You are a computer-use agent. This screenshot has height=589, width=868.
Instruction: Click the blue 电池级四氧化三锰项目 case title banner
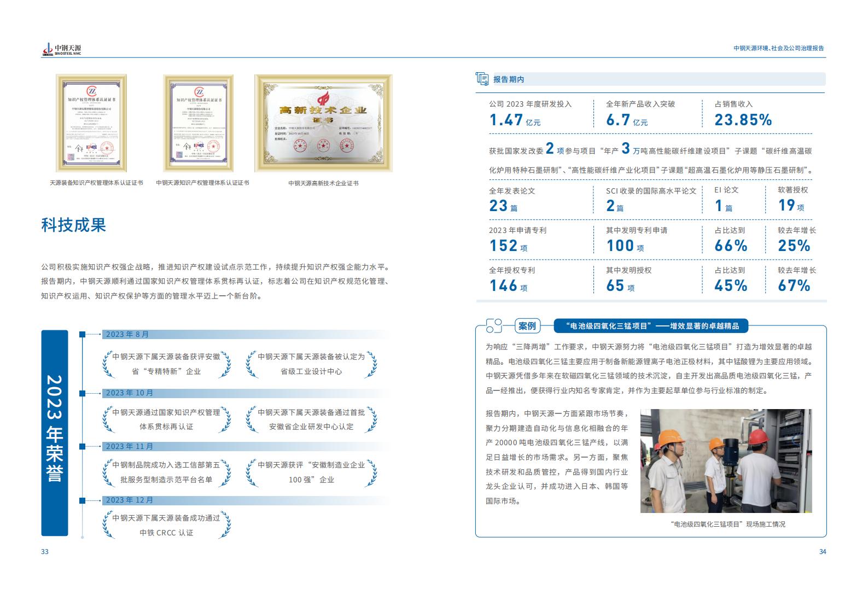tap(650, 326)
